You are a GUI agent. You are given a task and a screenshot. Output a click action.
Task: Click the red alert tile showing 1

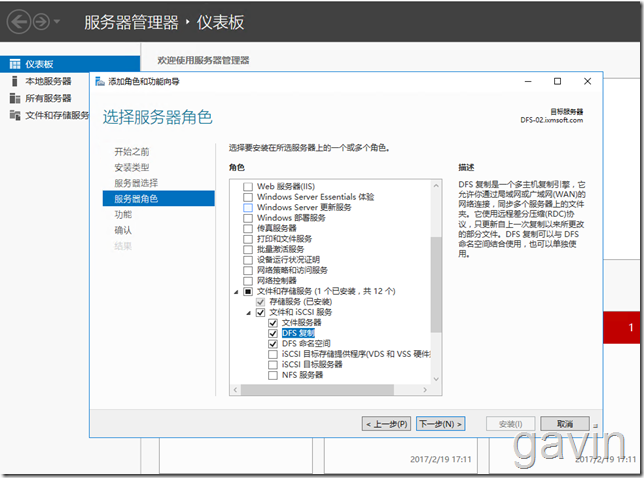(621, 327)
